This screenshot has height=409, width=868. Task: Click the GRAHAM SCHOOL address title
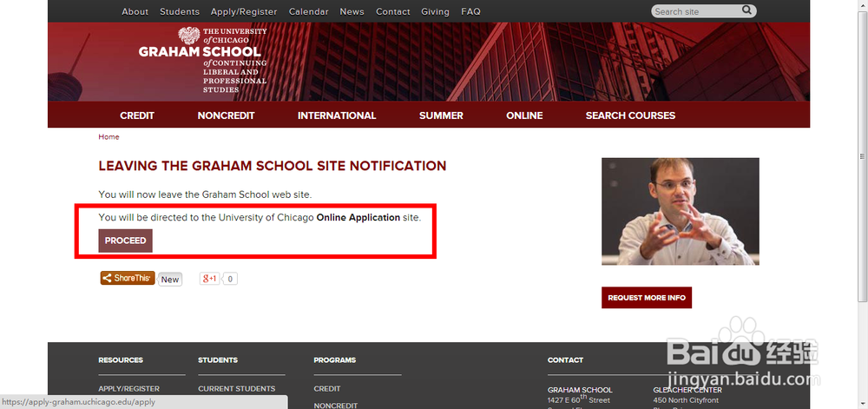click(x=580, y=390)
